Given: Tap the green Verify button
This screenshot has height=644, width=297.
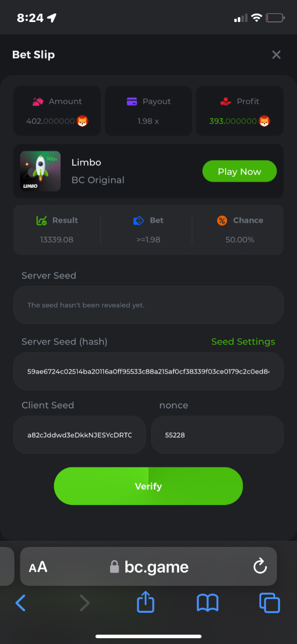Looking at the screenshot, I should pyautogui.click(x=148, y=486).
